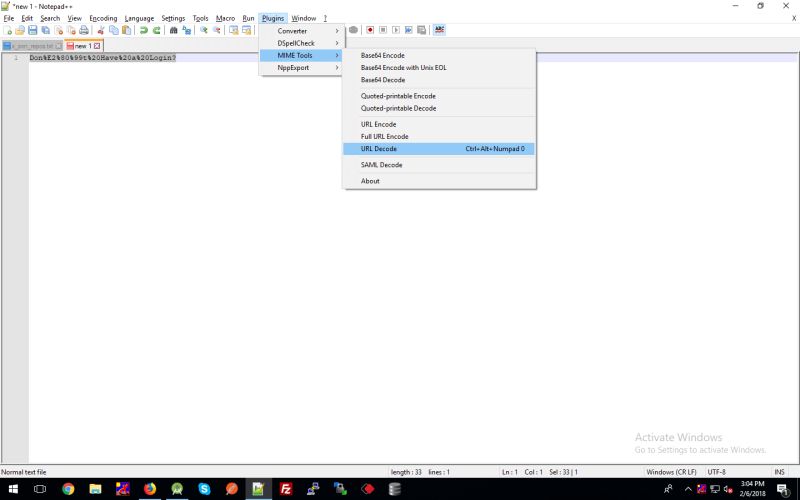Screen dimensions: 800x500
Task: Open the Tools menu
Action: [201, 18]
